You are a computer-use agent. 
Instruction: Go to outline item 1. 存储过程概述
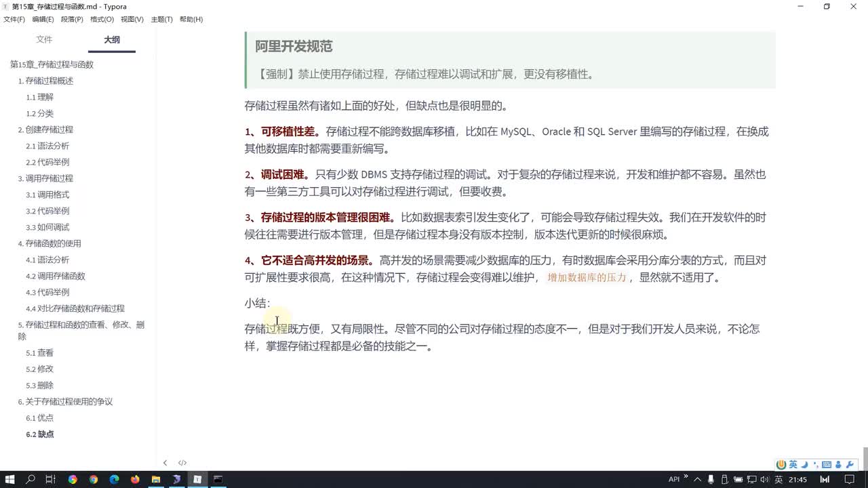click(45, 81)
